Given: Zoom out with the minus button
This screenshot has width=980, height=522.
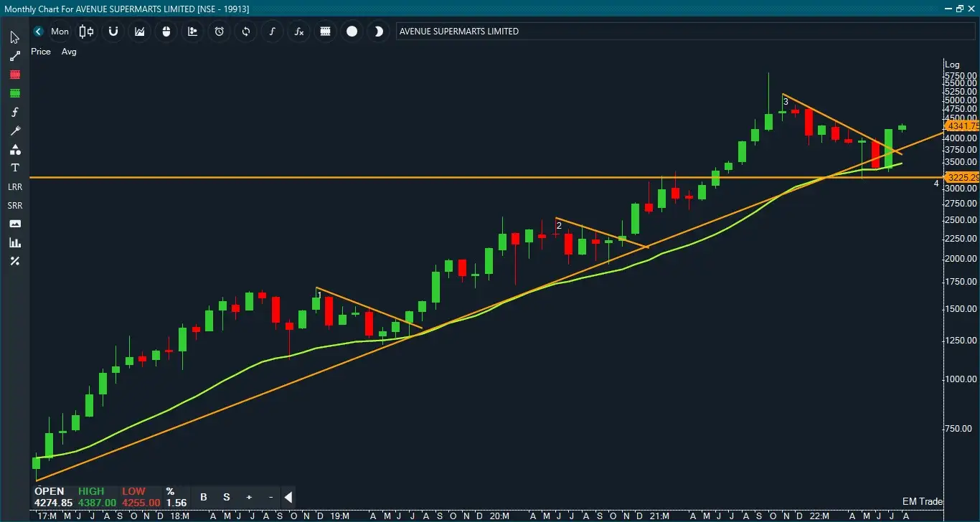Looking at the screenshot, I should [x=270, y=497].
